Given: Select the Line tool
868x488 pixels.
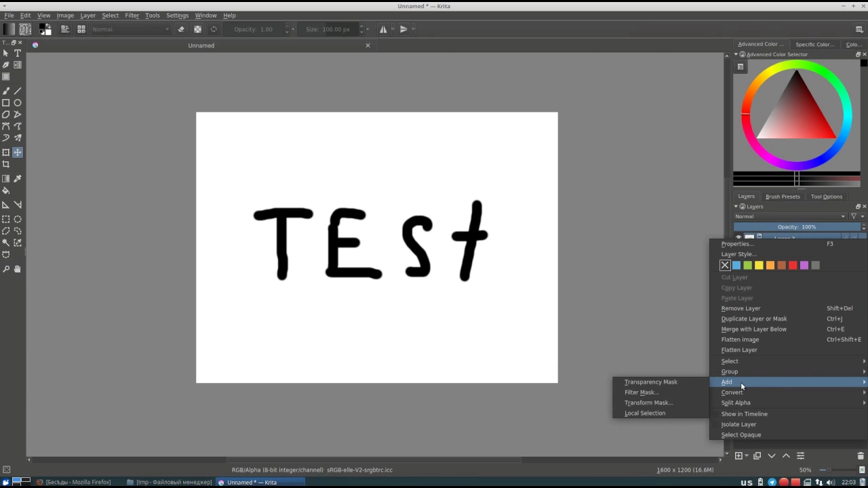Looking at the screenshot, I should [18, 91].
